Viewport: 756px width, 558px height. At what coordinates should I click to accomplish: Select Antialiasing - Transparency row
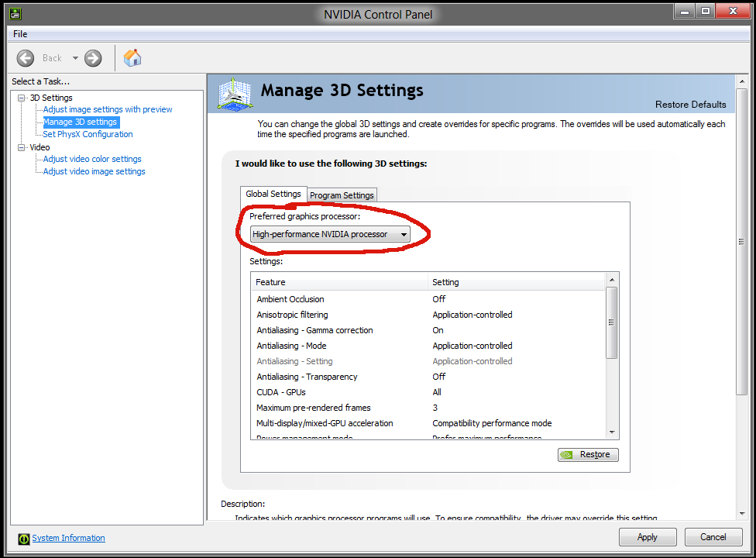click(x=428, y=376)
